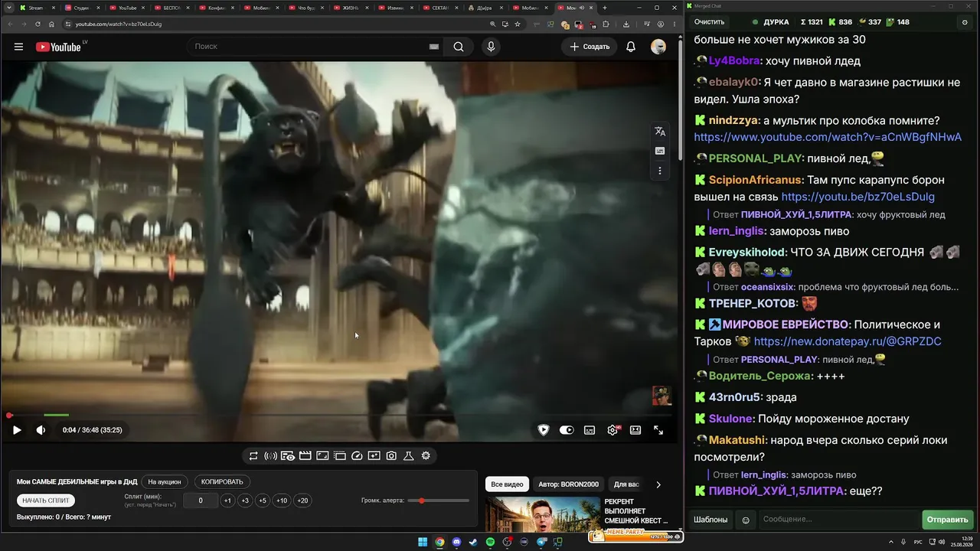Open the new.donatepay.ru/@GRPZDC chat link
This screenshot has height=551, width=980.
(x=848, y=341)
